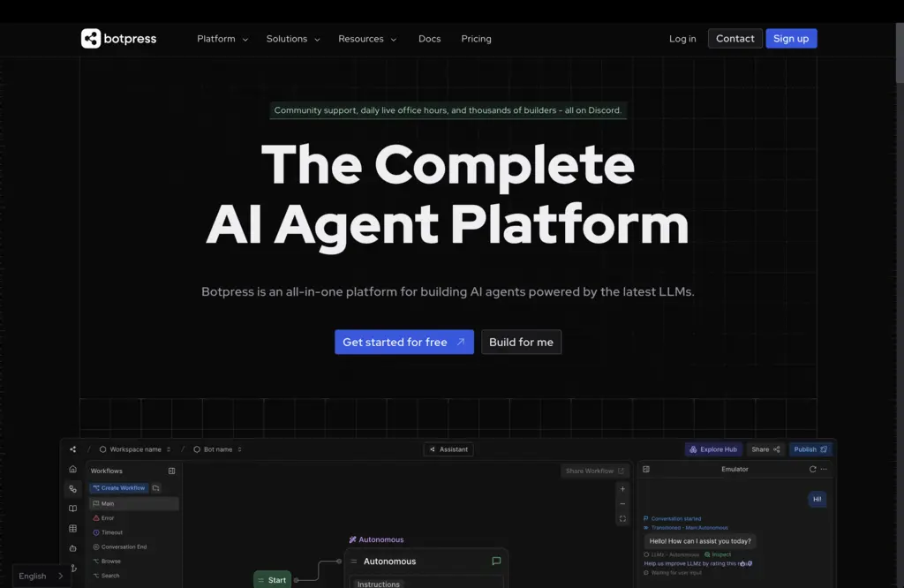Open the Emulator more options menu
The image size is (904, 588).
[x=824, y=469]
